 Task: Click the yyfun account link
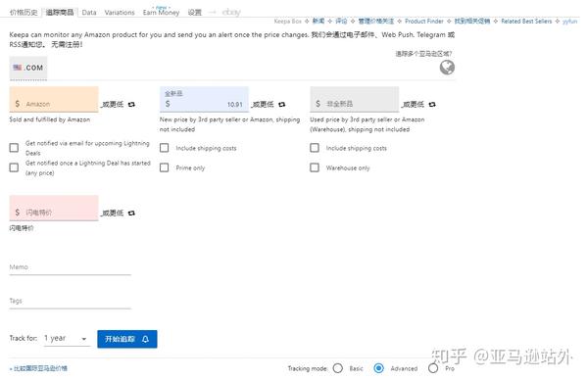(569, 22)
